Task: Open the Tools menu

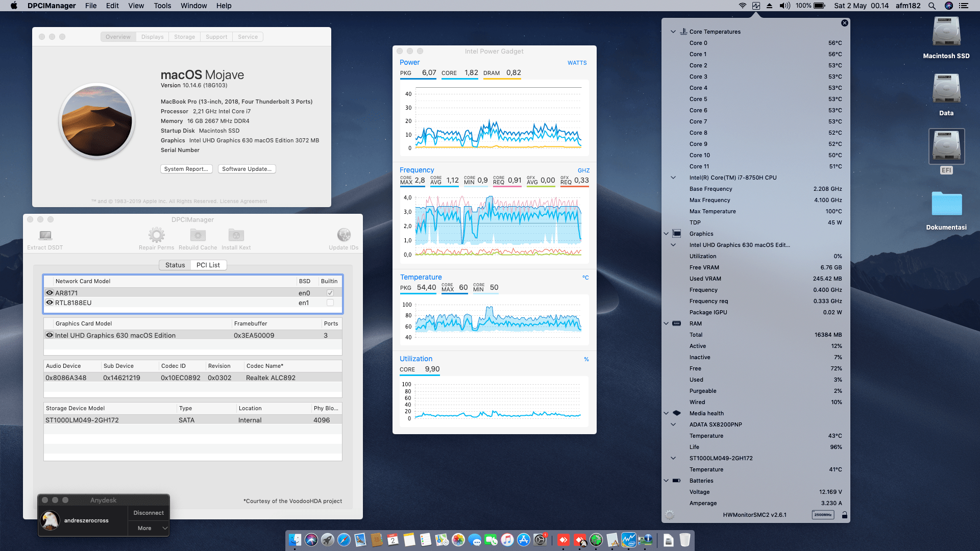Action: point(162,6)
